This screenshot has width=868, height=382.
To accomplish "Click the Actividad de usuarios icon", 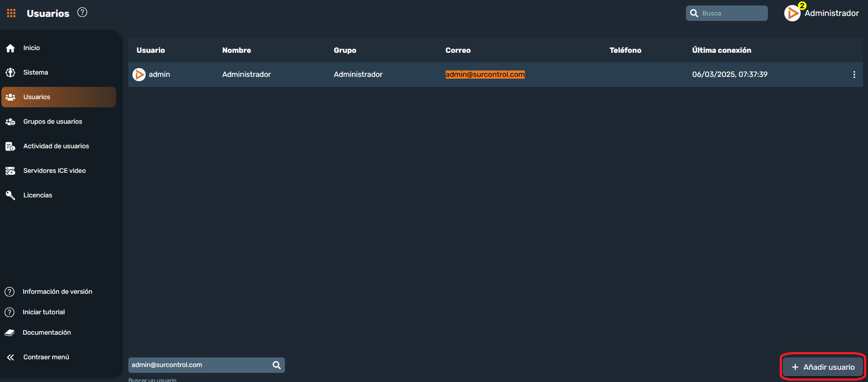I will pos(10,146).
